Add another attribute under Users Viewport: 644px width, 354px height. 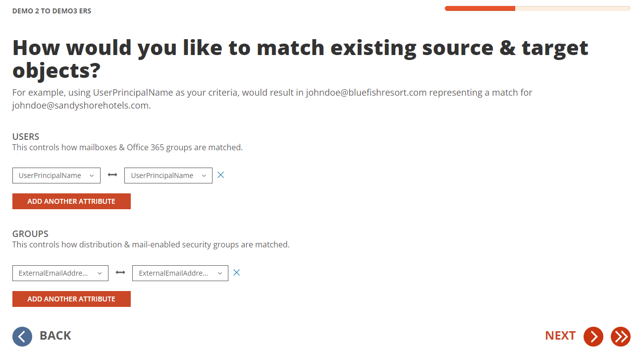(x=71, y=201)
